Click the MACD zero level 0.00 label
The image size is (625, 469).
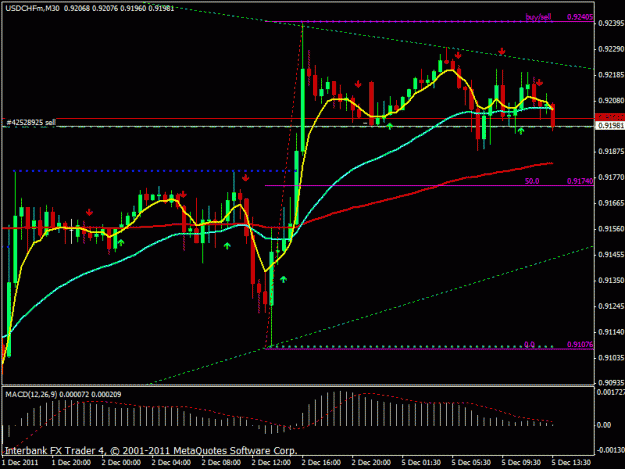pyautogui.click(x=604, y=425)
